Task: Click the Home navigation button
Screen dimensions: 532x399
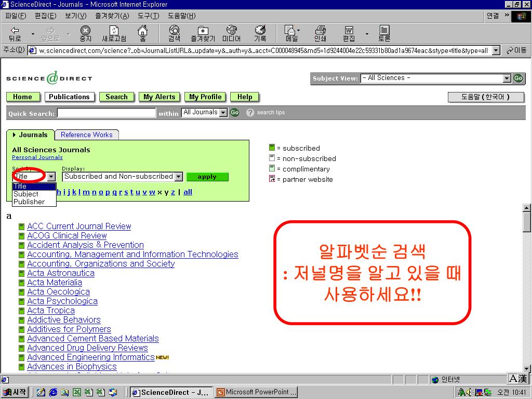Action: pyautogui.click(x=22, y=97)
